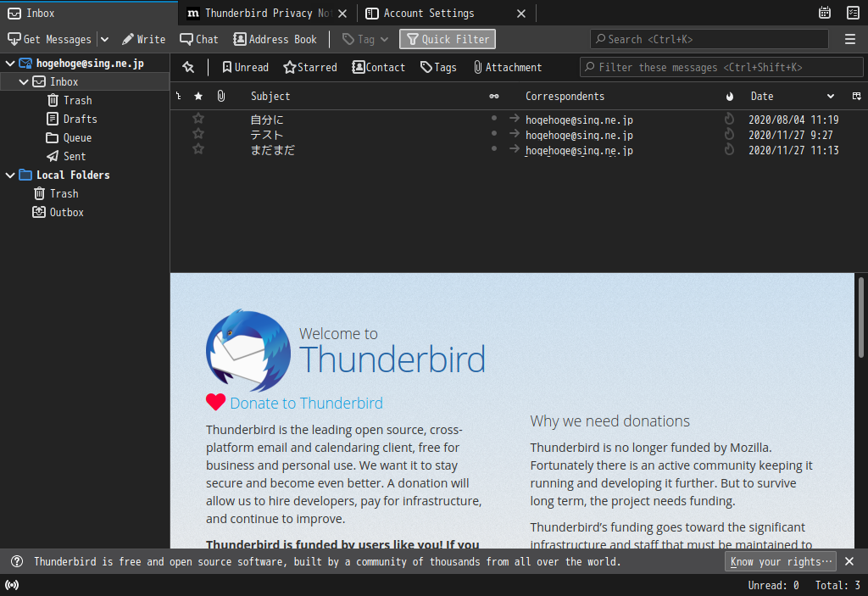Click the thread column header icon
This screenshot has height=596, width=868.
tap(179, 97)
